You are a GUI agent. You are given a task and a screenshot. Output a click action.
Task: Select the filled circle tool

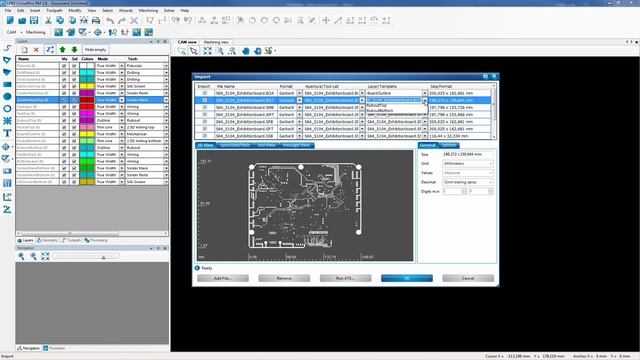(x=7, y=96)
